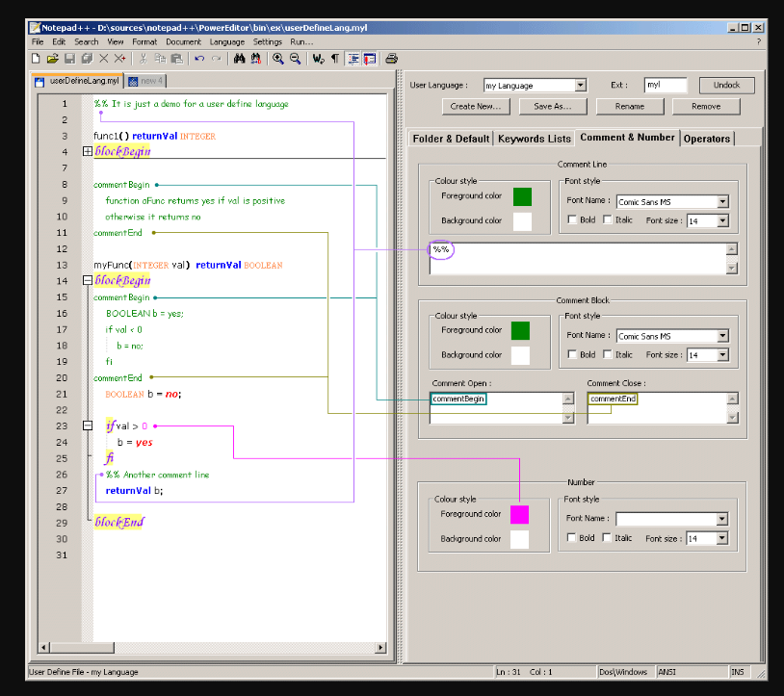Click the Undock button
784x696 pixels.
click(726, 85)
